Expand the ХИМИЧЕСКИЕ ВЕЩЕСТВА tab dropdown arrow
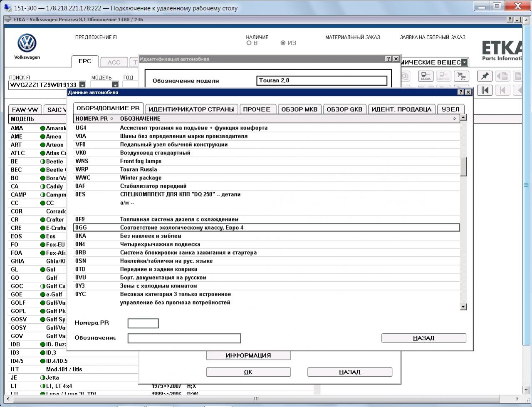The width and height of the screenshot is (532, 407). [x=464, y=62]
